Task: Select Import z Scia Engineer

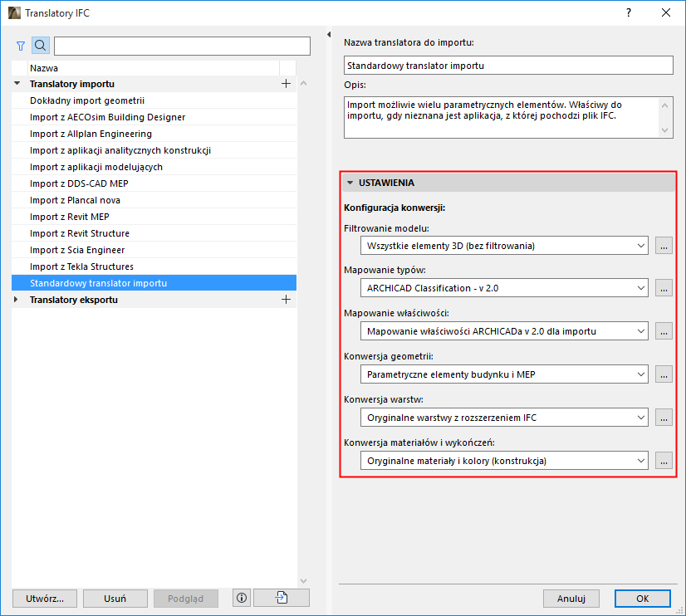Action: point(154,250)
